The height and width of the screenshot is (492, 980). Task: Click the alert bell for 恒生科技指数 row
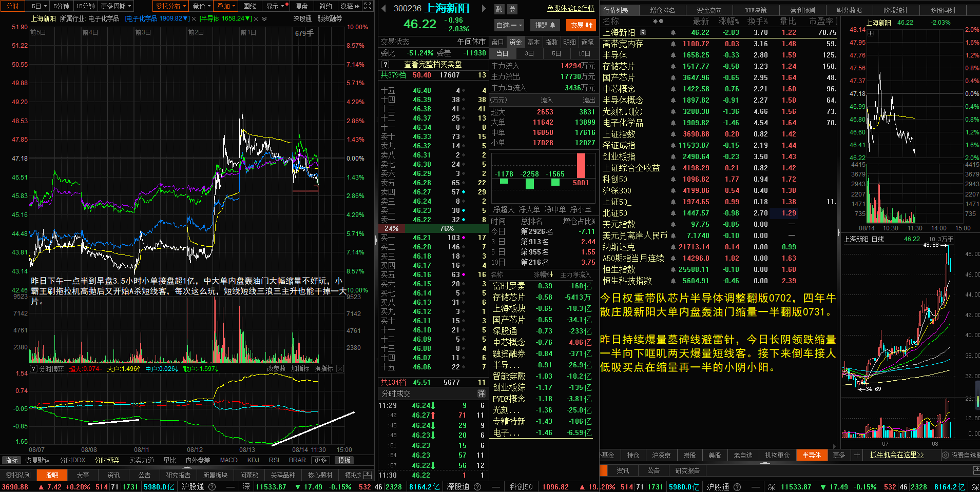point(673,281)
